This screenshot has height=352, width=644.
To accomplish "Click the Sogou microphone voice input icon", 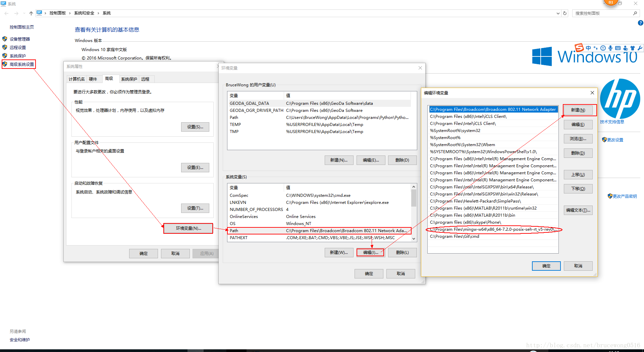I will 610,48.
